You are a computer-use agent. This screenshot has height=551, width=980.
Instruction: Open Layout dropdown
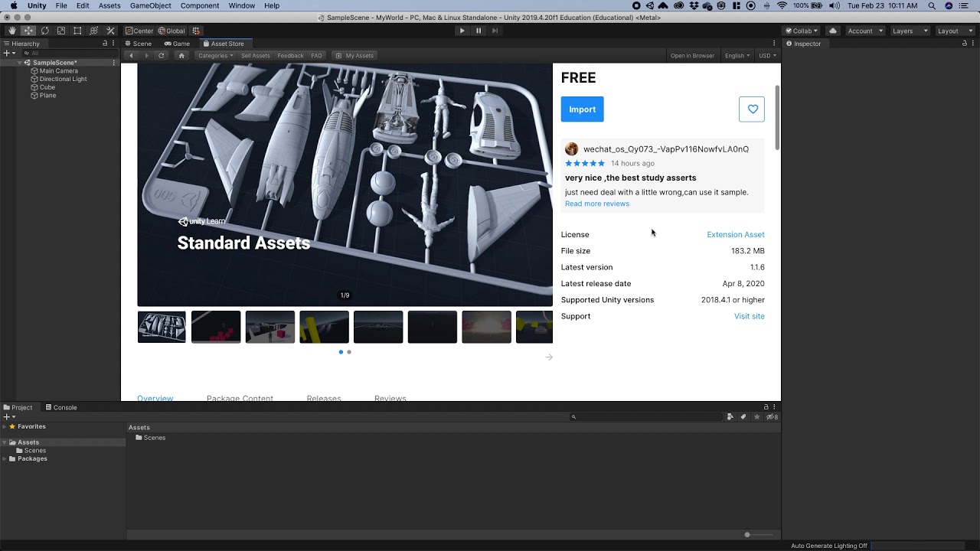(954, 31)
